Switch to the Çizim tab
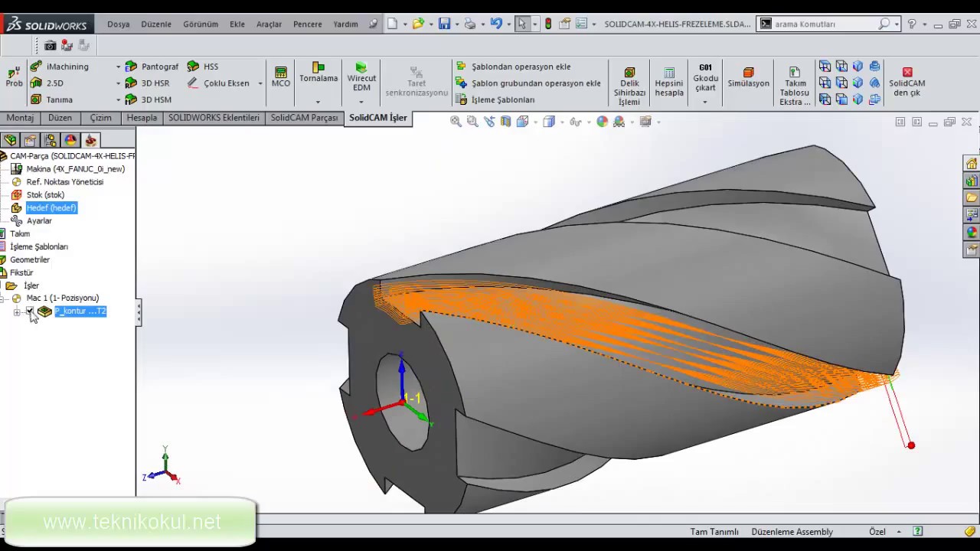 coord(101,118)
